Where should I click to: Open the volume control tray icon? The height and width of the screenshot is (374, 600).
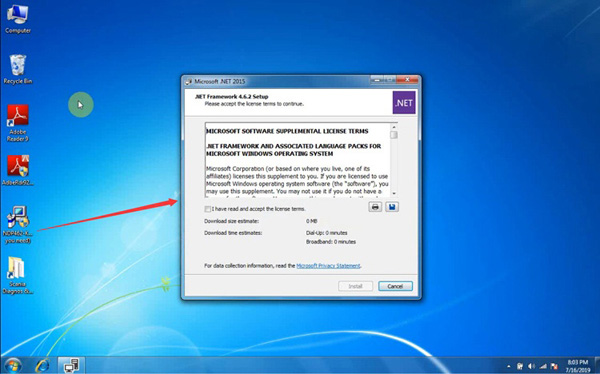pyautogui.click(x=531, y=366)
